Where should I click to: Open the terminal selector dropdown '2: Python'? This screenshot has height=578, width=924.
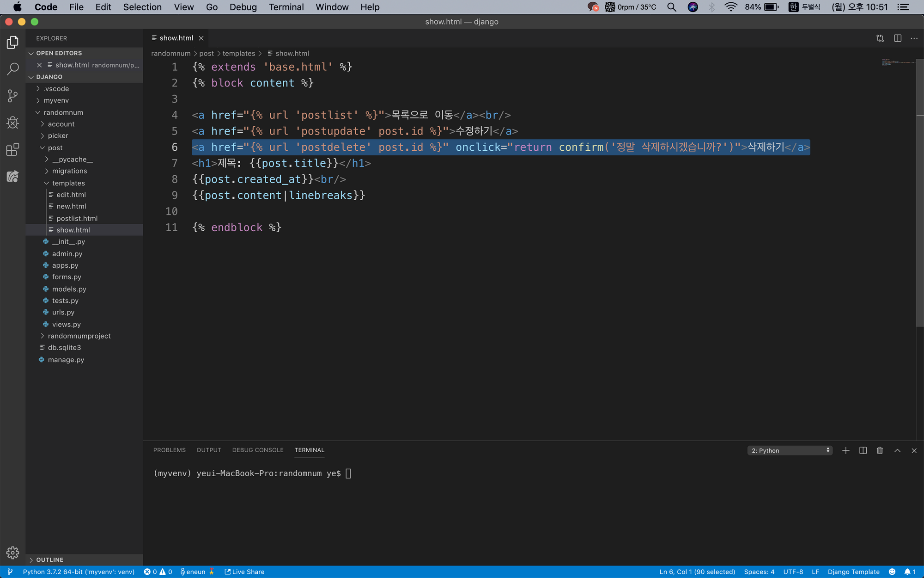[x=790, y=450]
